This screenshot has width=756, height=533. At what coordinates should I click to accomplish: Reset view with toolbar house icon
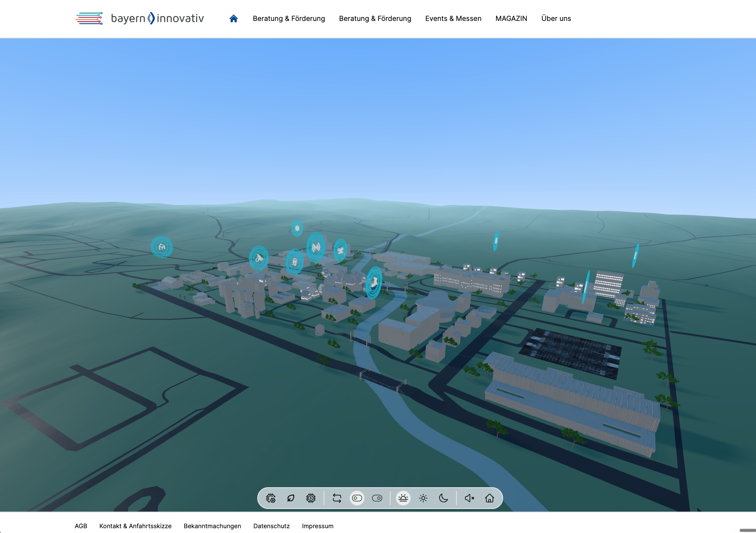click(x=490, y=498)
